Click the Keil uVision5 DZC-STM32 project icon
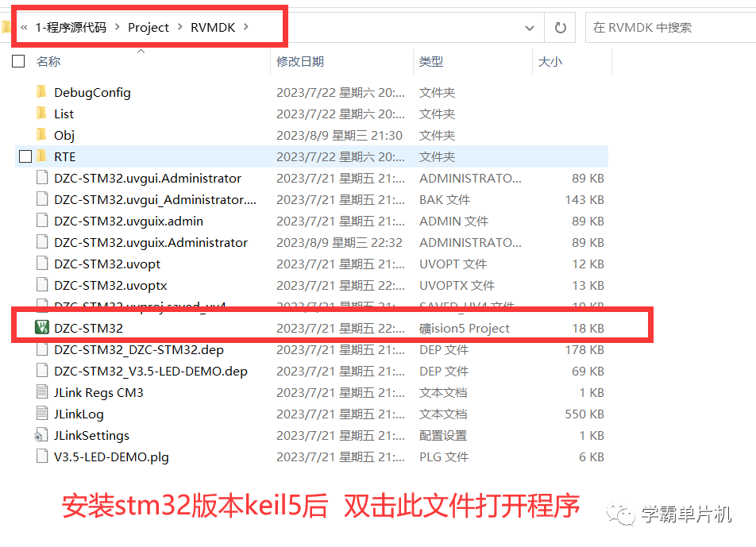Viewport: 756px width, 547px height. pos(42,328)
